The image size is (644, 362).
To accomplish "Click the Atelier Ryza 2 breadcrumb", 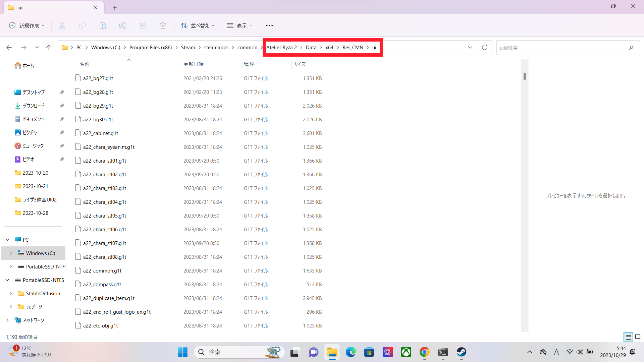I will [281, 48].
